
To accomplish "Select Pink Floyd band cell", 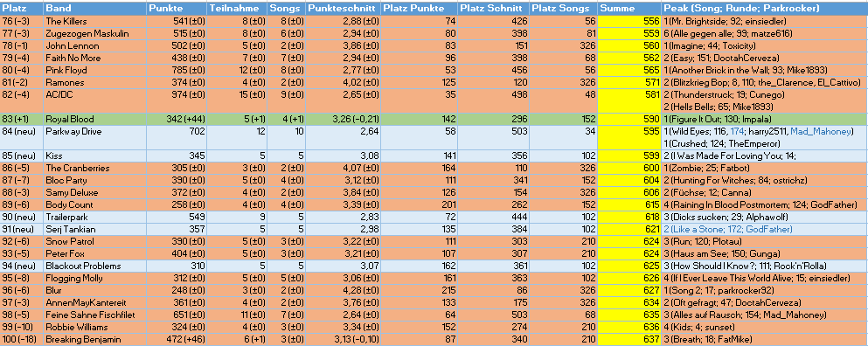I will (x=94, y=70).
